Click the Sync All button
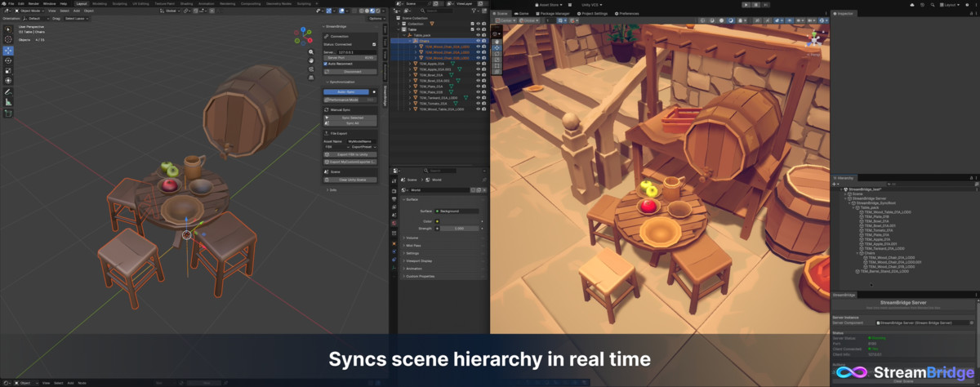This screenshot has width=980, height=387. pos(350,123)
